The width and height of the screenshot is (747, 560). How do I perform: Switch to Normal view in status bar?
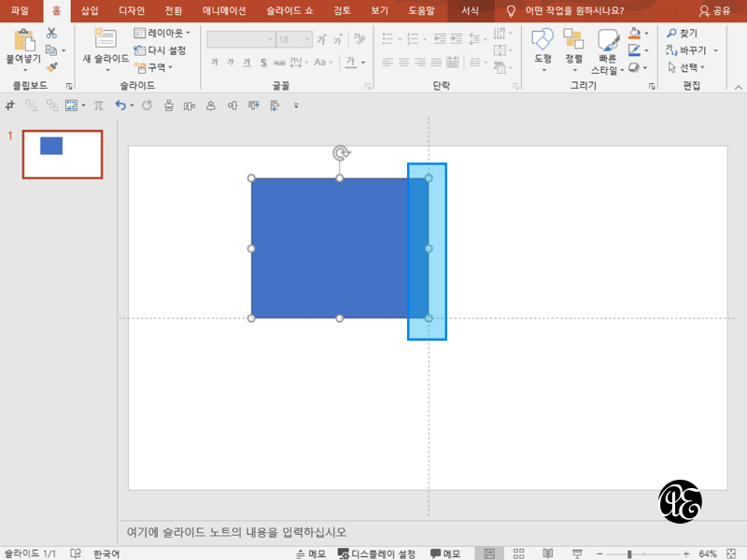[489, 553]
